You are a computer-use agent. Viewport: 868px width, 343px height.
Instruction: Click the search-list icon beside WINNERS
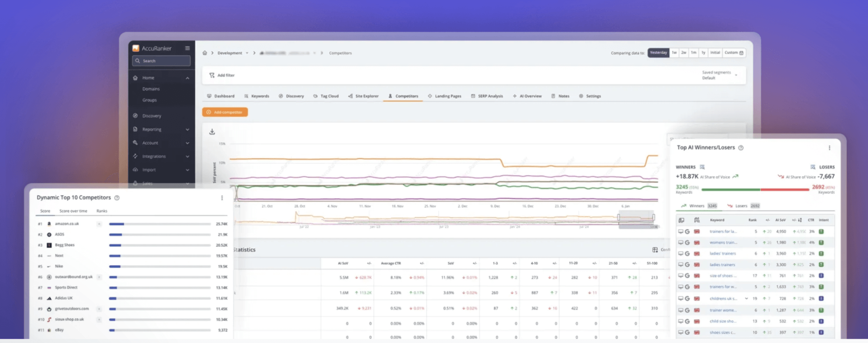(702, 167)
